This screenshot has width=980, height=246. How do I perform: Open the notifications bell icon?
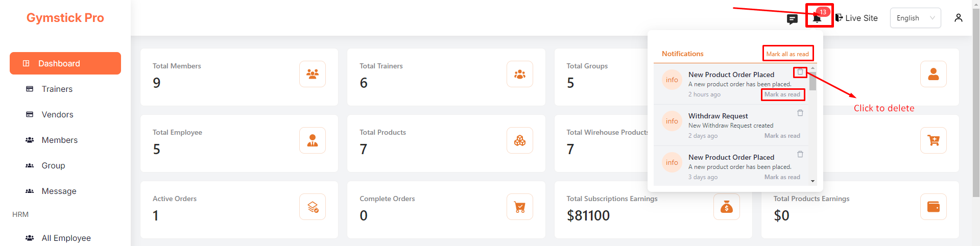(817, 18)
